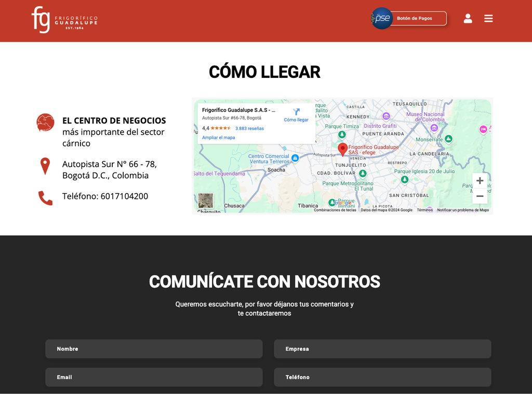The height and width of the screenshot is (399, 532).
Task: Open the hamburger menu
Action: tap(488, 19)
